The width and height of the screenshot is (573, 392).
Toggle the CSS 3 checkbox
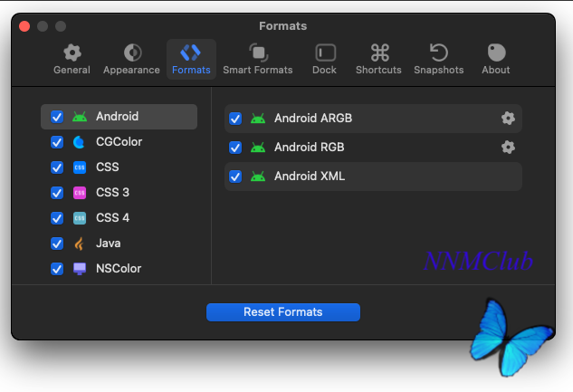[x=57, y=193]
